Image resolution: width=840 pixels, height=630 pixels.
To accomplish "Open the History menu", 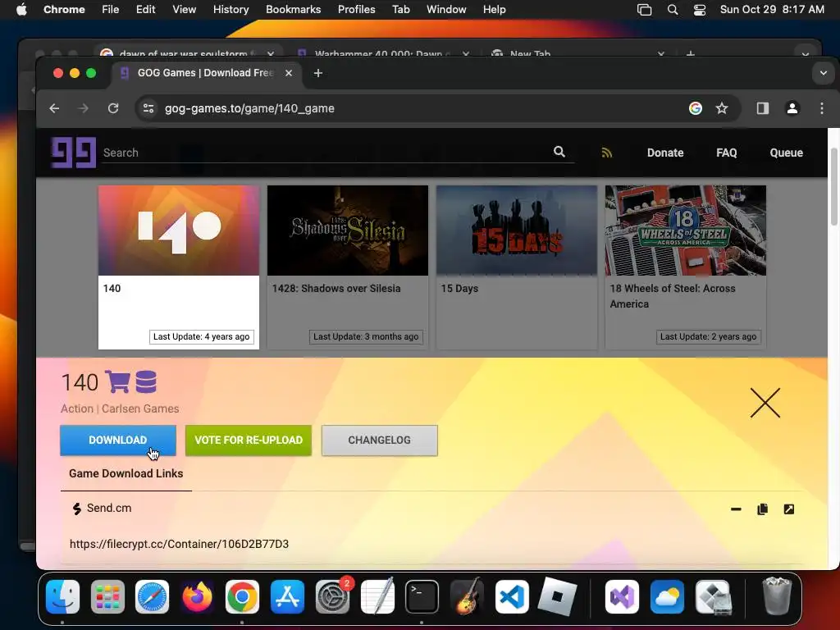I will [231, 10].
